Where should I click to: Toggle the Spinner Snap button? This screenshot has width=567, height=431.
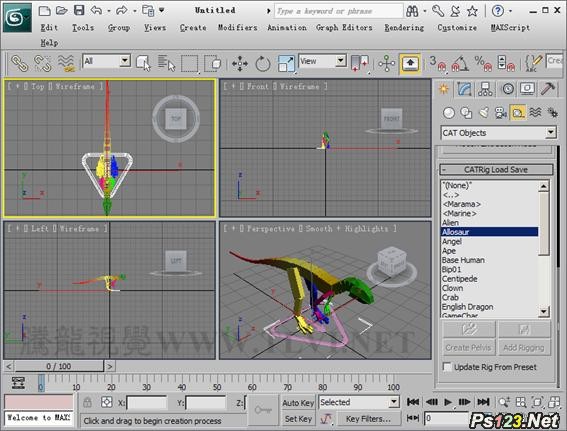coord(506,64)
